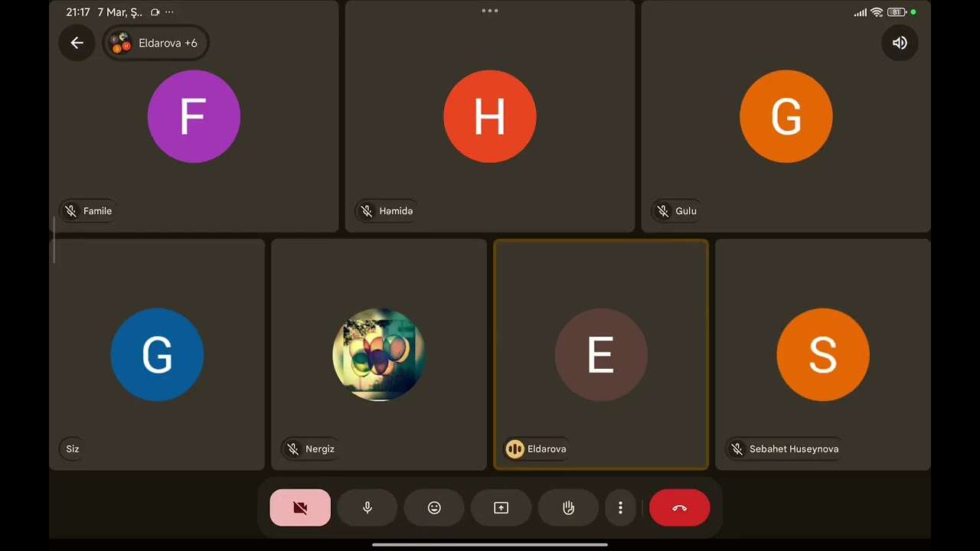The height and width of the screenshot is (551, 980).
Task: Click the muted mic icon beside Nergiz
Action: pyautogui.click(x=292, y=449)
